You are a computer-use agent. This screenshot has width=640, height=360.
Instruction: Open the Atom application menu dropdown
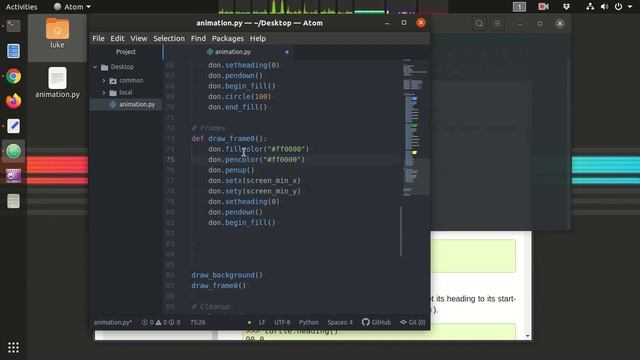point(72,7)
